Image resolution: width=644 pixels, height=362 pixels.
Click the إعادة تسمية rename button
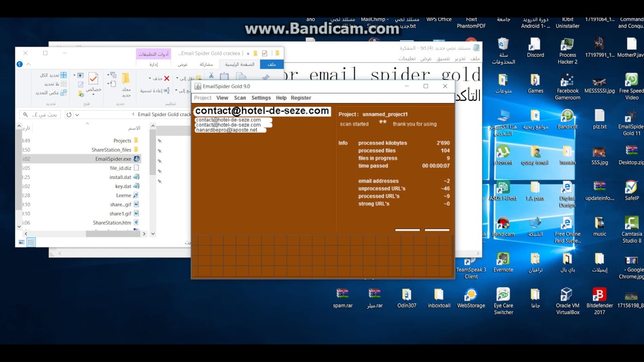(x=155, y=90)
